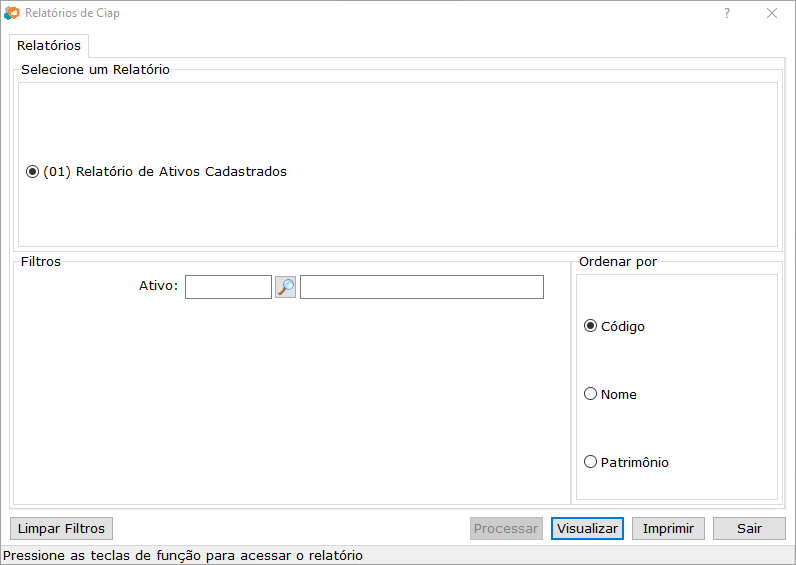Preview the report with Visualizar
Screen dimensions: 796x565
(x=587, y=528)
